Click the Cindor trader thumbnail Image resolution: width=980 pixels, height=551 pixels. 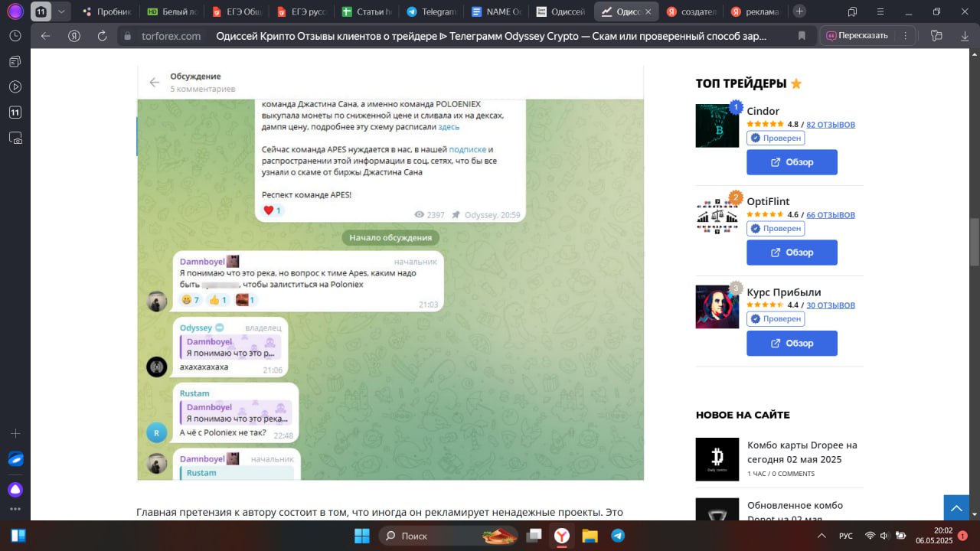tap(717, 126)
